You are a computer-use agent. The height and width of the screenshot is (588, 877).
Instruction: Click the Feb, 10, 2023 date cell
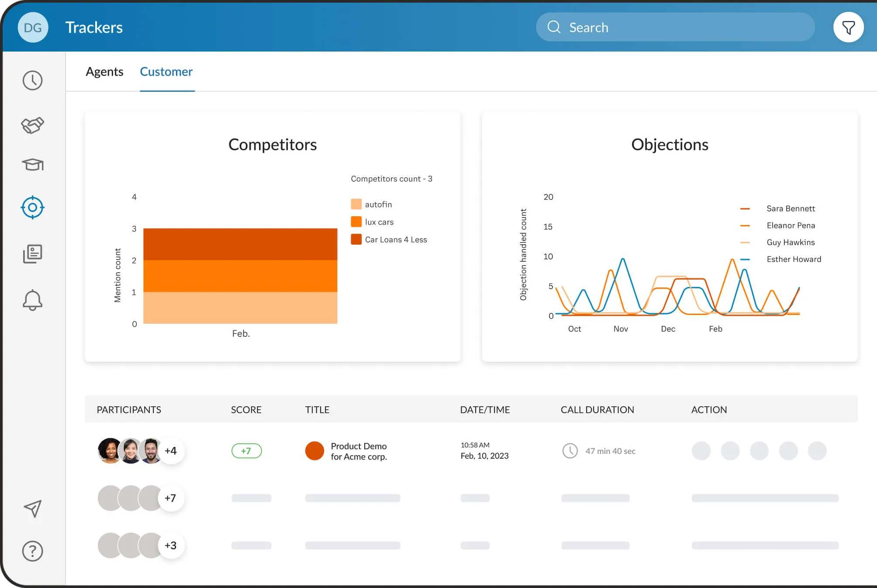485,456
